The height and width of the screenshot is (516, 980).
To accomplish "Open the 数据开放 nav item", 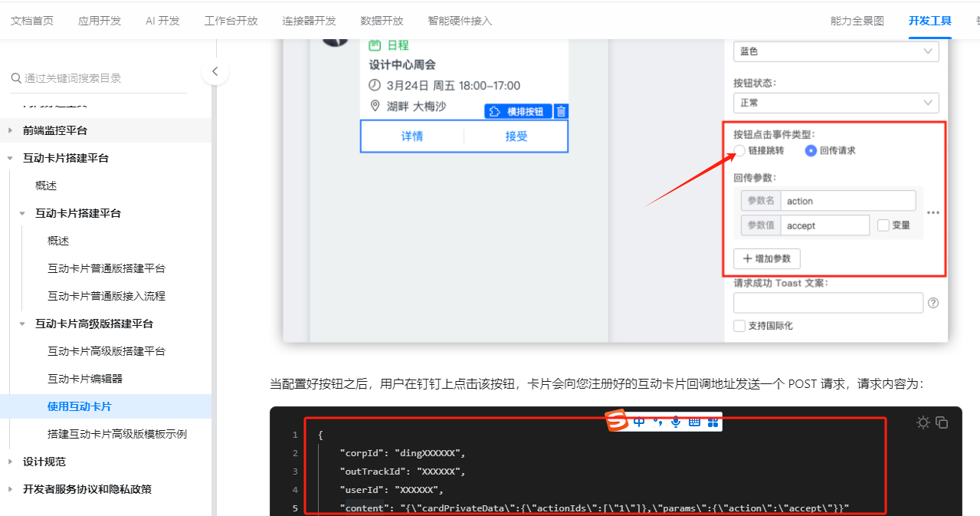I will point(382,21).
